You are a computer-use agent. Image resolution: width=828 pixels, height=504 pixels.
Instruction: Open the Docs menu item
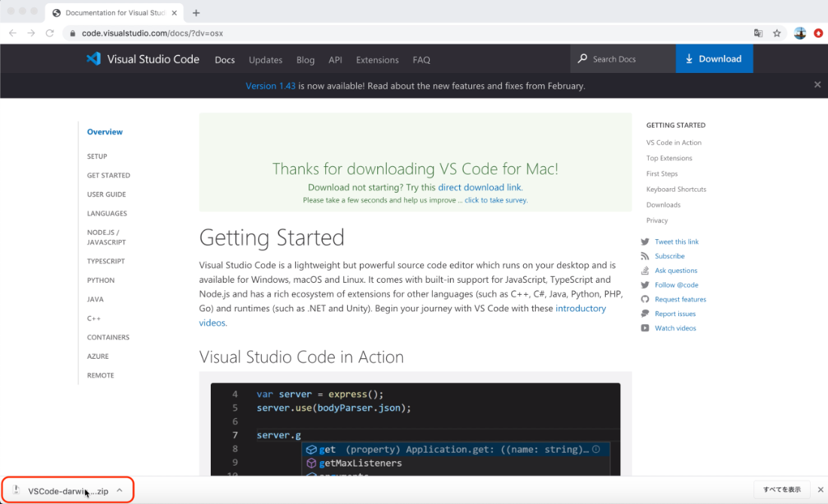tap(224, 59)
